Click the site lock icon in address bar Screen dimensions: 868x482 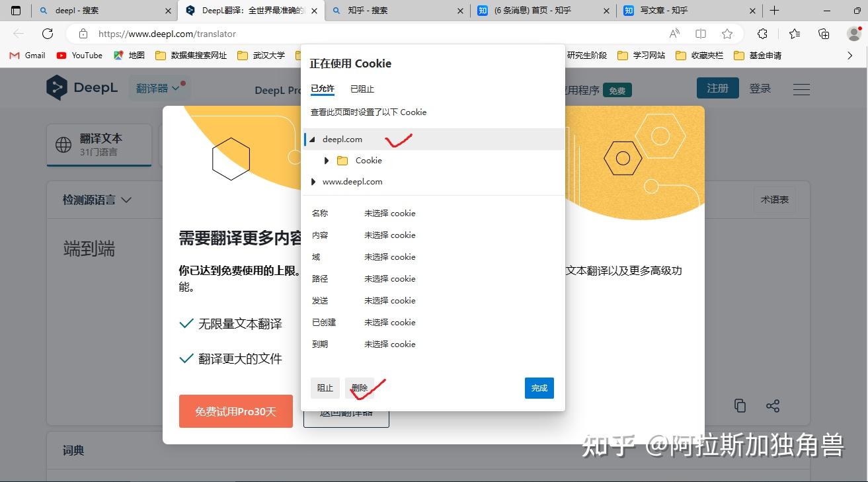(83, 34)
